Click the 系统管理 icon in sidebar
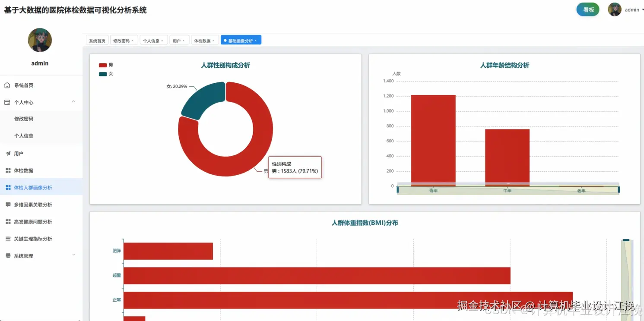The image size is (644, 321). pyautogui.click(x=8, y=256)
